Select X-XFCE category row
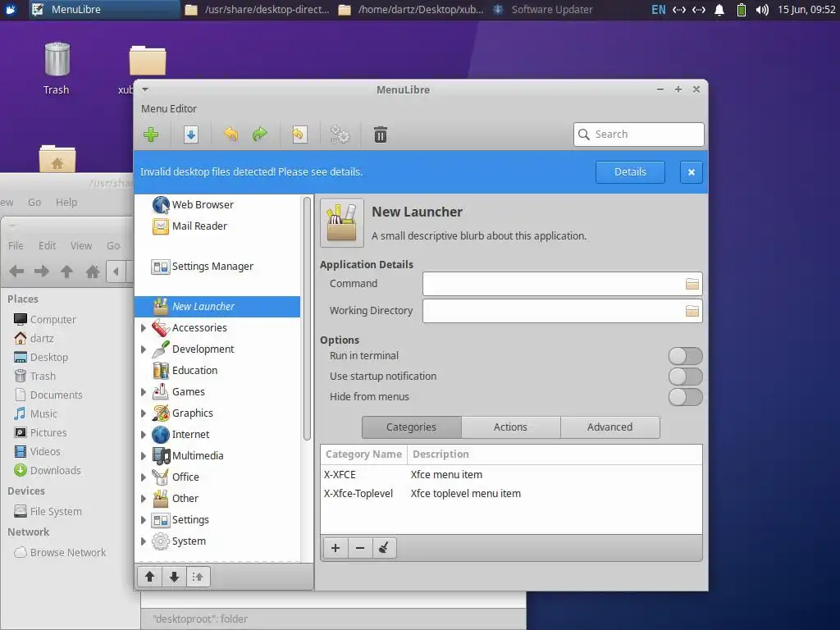 (511, 475)
